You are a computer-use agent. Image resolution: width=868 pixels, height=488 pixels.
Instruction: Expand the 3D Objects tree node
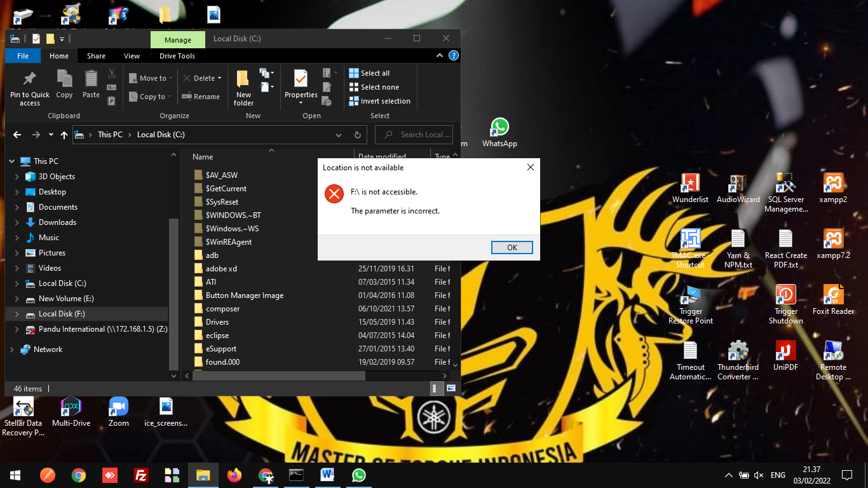tap(17, 177)
